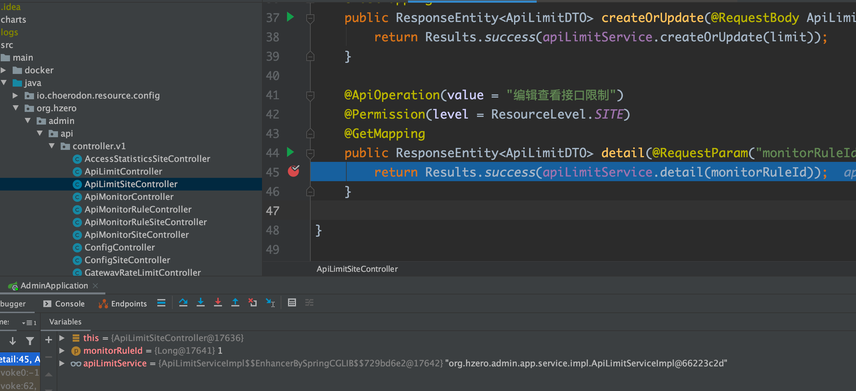
Task: Click the Run to Cursor icon
Action: 270,303
